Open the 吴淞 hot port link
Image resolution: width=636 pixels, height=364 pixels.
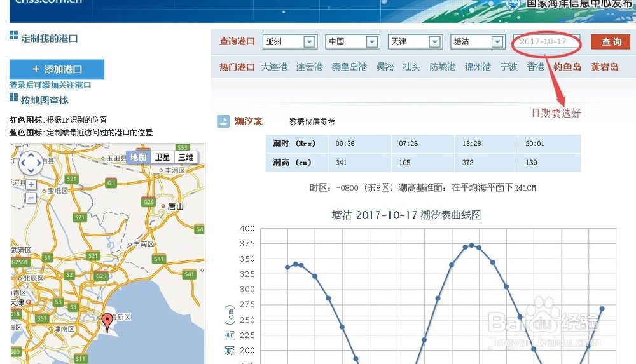[385, 67]
